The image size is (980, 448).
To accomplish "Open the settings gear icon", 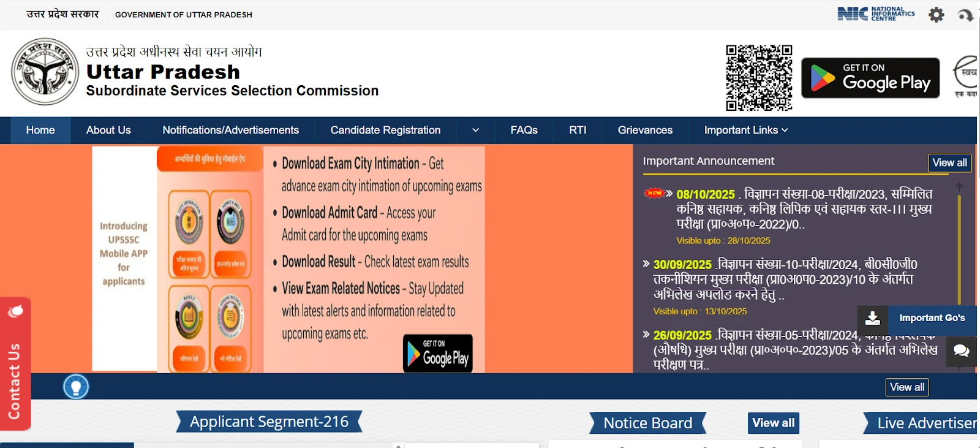I will (936, 15).
